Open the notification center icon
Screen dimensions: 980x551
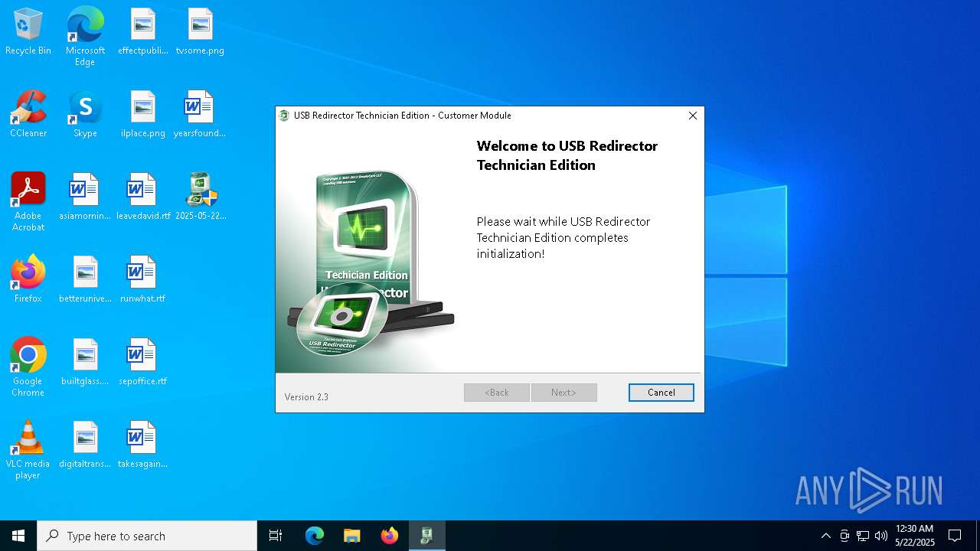point(955,536)
